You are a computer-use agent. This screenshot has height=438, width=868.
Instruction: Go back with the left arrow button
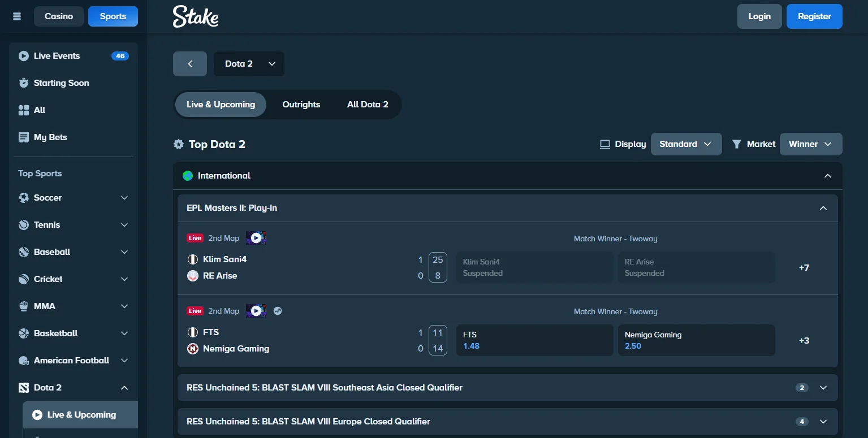point(190,64)
